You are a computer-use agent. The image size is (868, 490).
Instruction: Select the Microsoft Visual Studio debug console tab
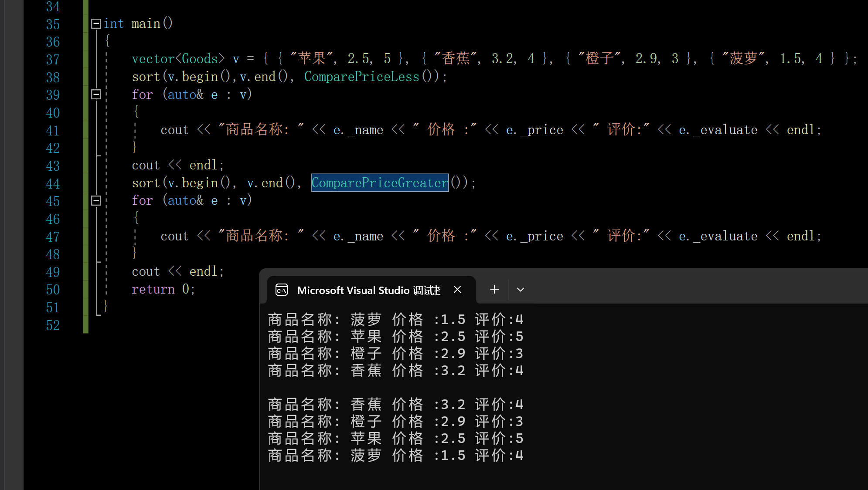click(x=371, y=290)
